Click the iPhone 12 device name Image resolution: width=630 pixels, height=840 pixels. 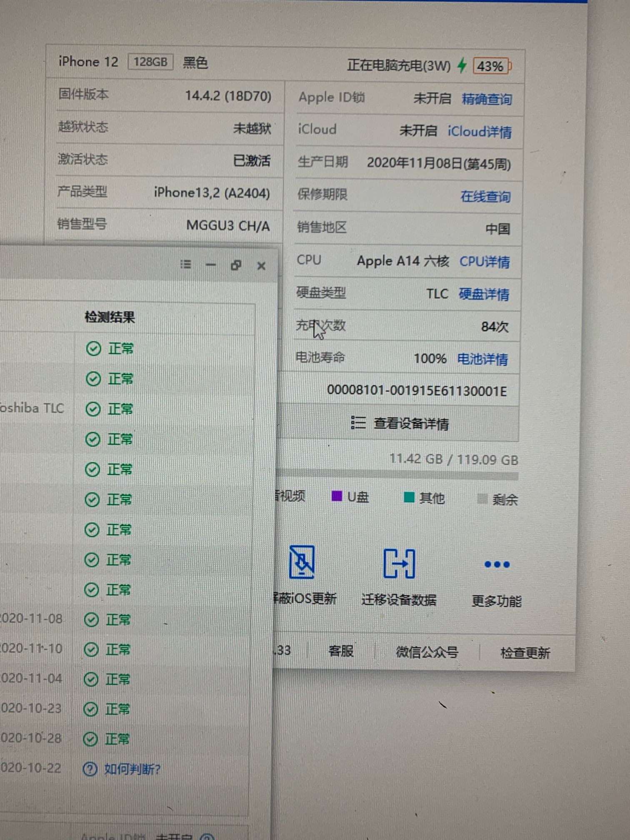[88, 62]
